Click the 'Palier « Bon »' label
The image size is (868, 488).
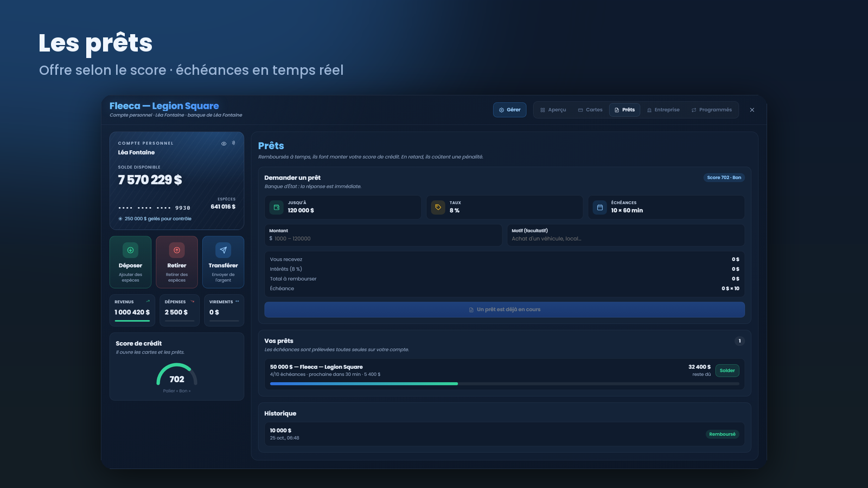coord(177,391)
